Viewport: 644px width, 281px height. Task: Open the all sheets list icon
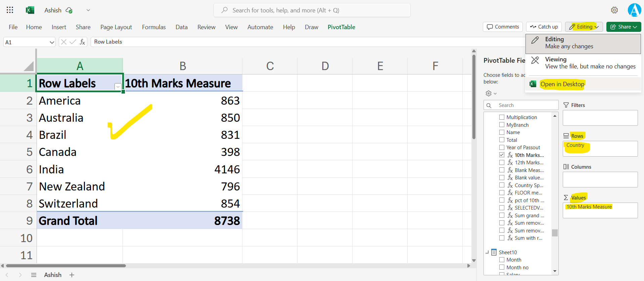(34, 275)
